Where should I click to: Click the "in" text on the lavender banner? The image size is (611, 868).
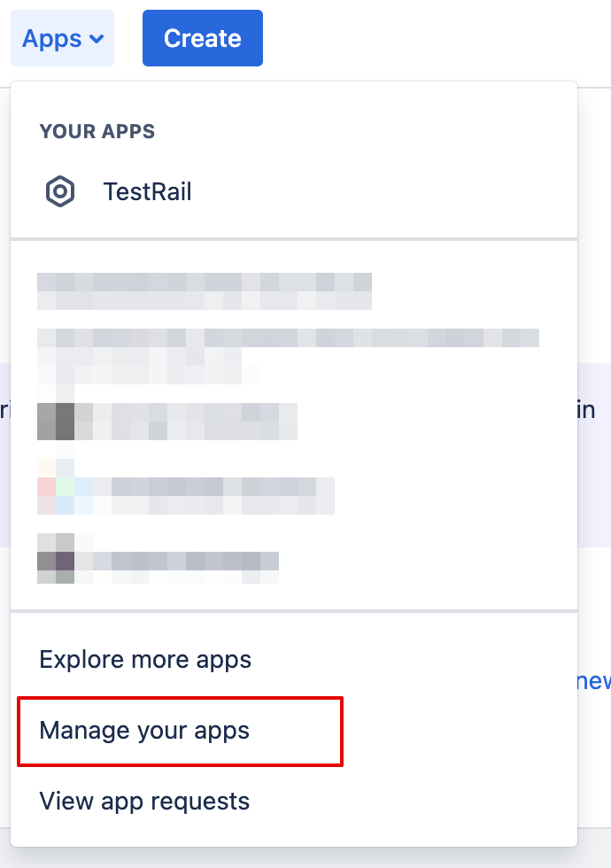click(586, 410)
